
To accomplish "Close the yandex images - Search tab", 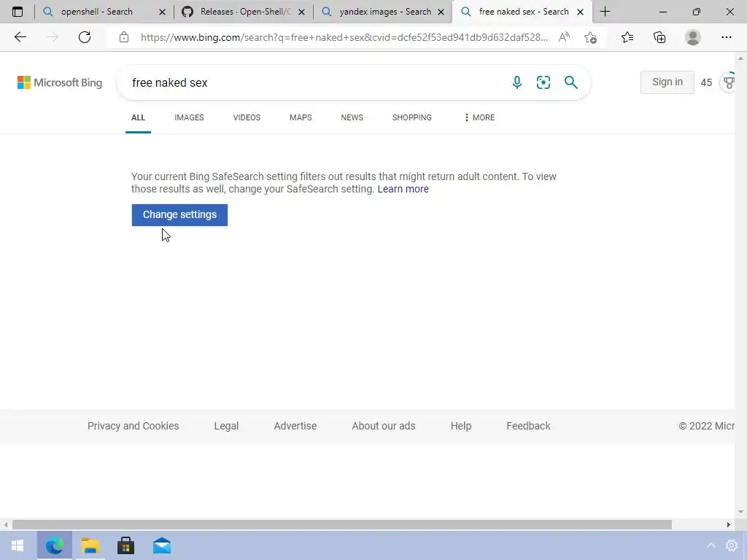I will pos(441,12).
